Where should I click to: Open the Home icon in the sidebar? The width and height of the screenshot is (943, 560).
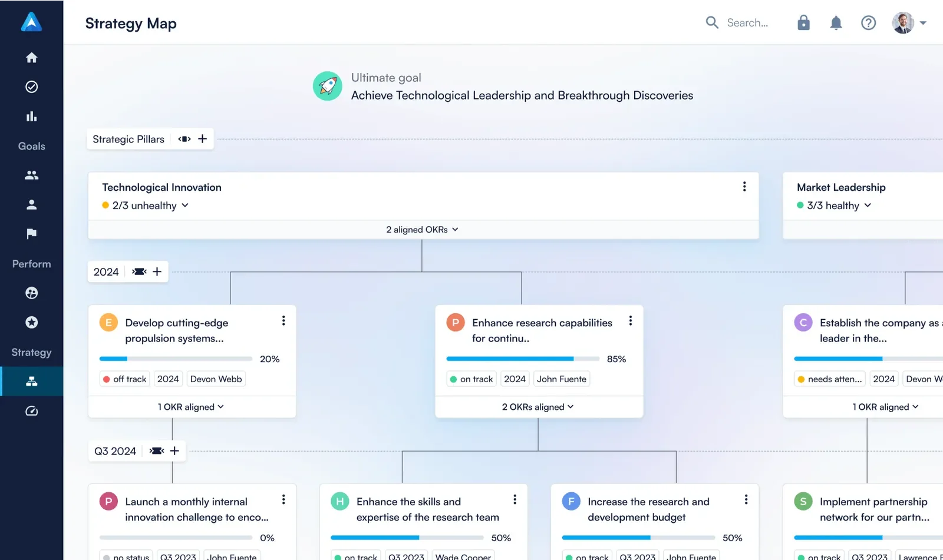31,57
